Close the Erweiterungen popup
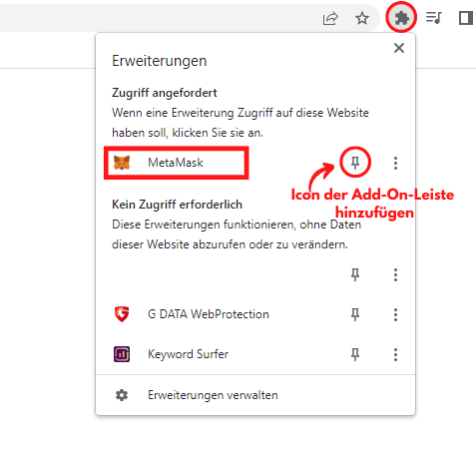Image resolution: width=476 pixels, height=452 pixels. coord(399,48)
